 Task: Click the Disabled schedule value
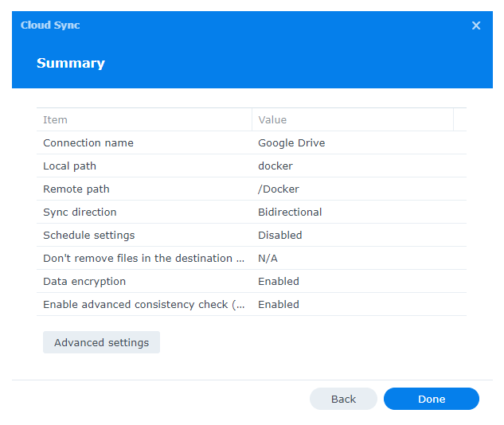(x=280, y=236)
